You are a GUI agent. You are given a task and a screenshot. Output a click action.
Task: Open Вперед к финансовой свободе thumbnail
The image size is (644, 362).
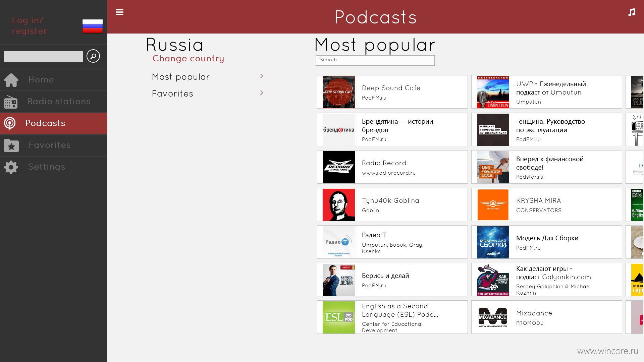click(493, 167)
